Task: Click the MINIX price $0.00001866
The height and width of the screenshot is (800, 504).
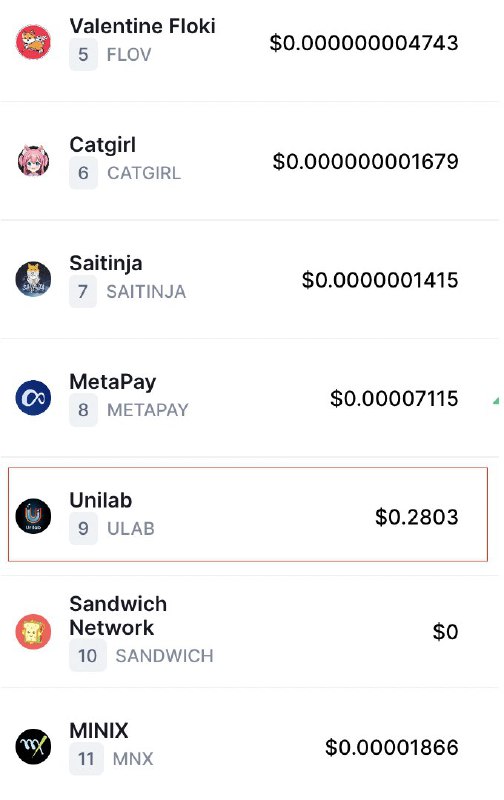Action: click(392, 747)
